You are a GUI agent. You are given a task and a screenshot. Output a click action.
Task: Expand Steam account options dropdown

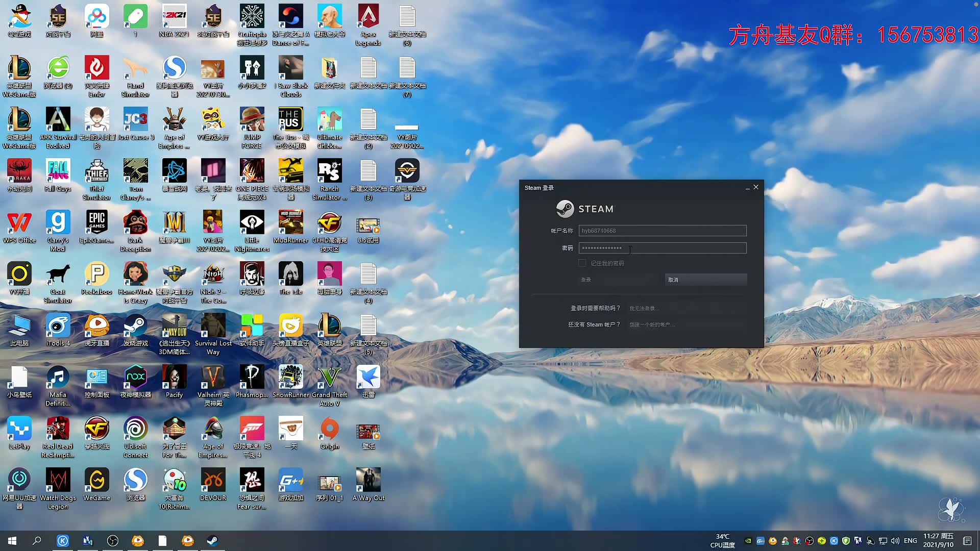click(661, 231)
